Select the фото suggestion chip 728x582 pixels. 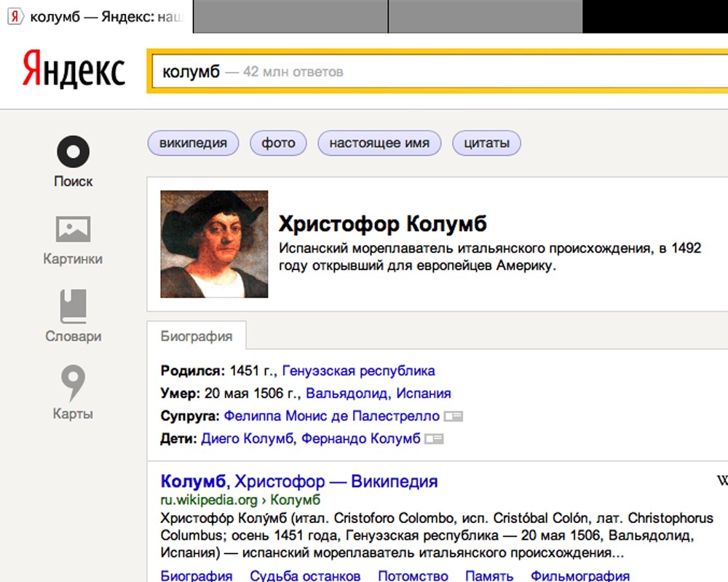278,143
